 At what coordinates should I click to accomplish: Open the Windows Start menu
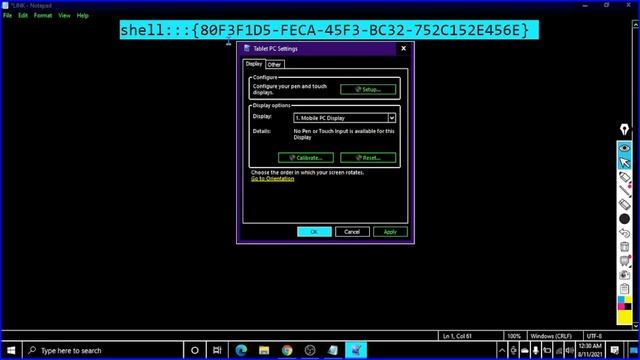coord(11,350)
